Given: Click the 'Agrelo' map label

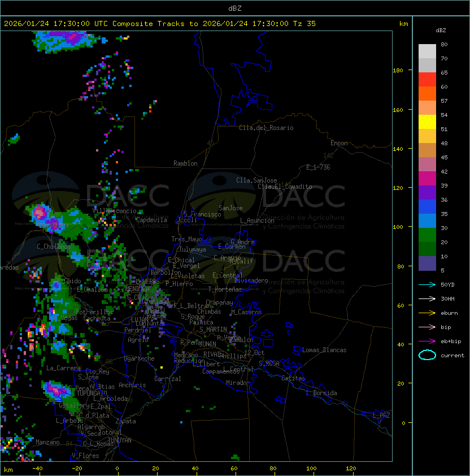Looking at the screenshot, I should [x=138, y=340].
